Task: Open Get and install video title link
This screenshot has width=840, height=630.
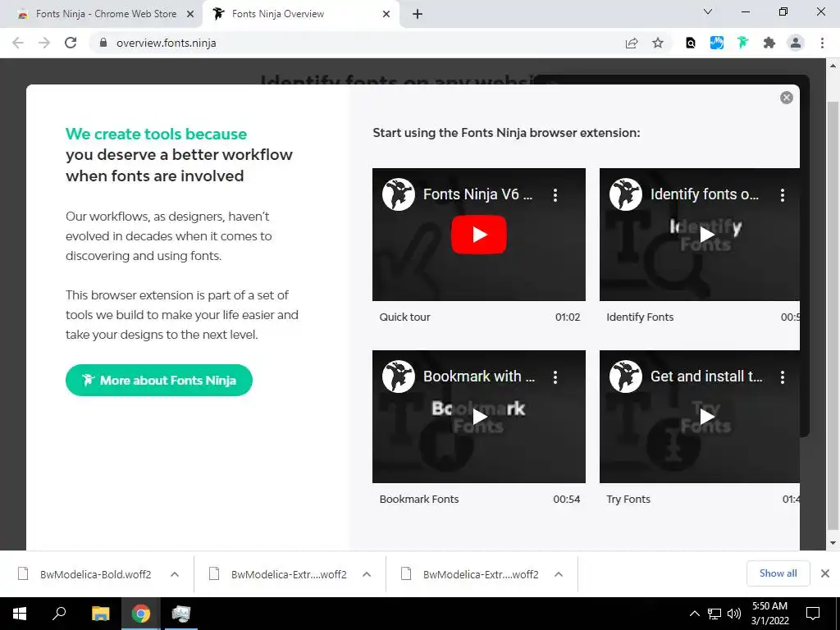Action: coord(706,376)
